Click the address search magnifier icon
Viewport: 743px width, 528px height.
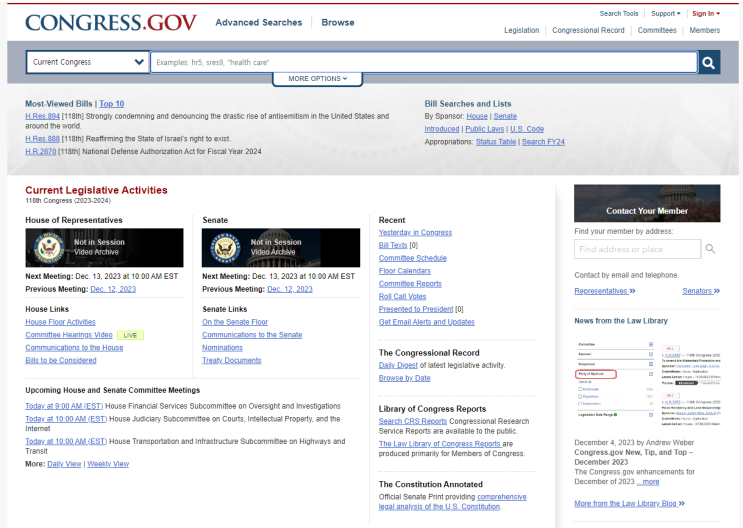(710, 249)
